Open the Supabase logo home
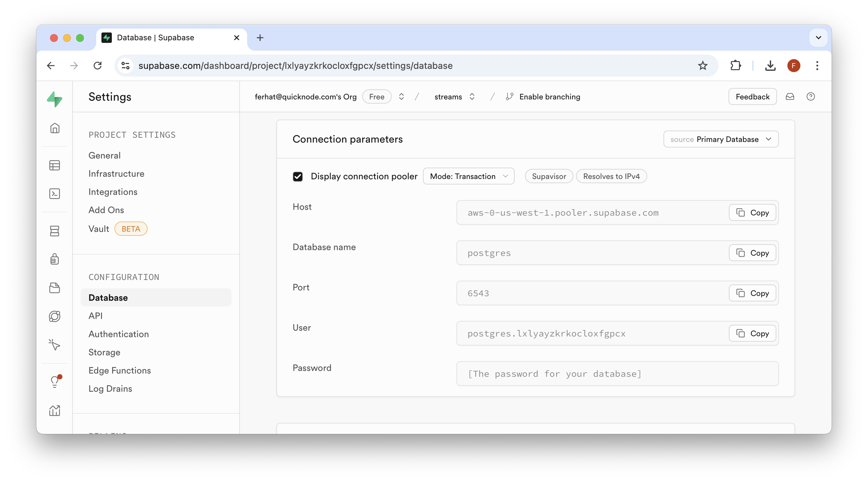The image size is (868, 482). point(55,99)
